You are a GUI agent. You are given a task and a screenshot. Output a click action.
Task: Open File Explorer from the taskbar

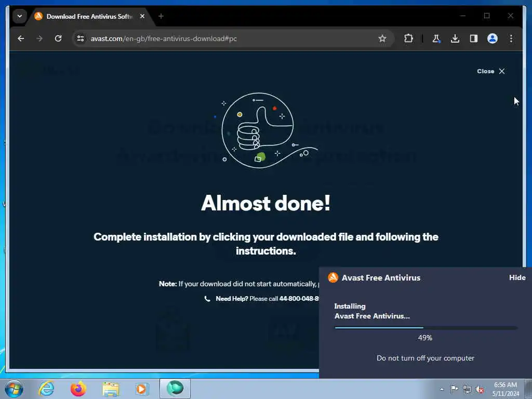click(x=111, y=390)
